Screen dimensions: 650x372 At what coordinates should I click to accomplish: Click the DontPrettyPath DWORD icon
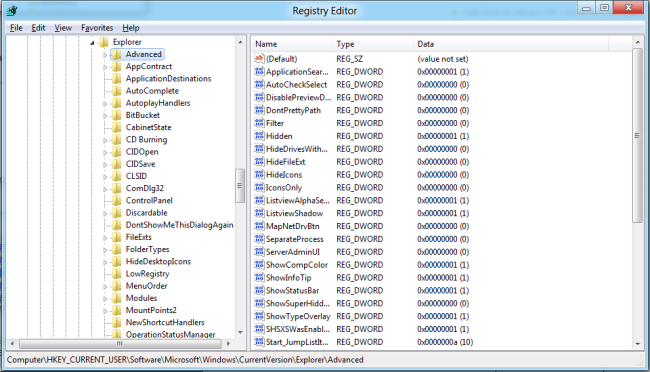(259, 110)
